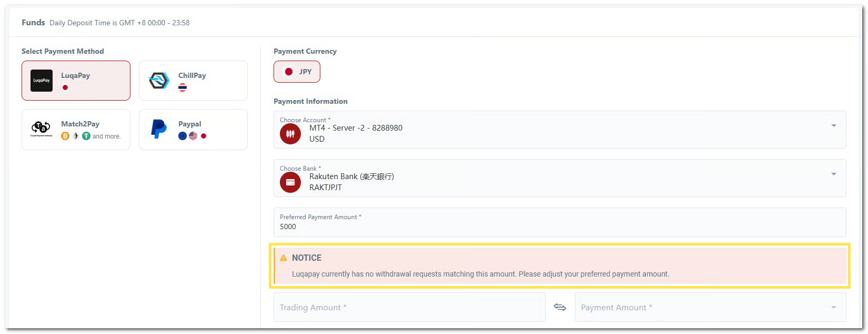
Task: Click the Trading Amount input field
Action: pos(409,307)
